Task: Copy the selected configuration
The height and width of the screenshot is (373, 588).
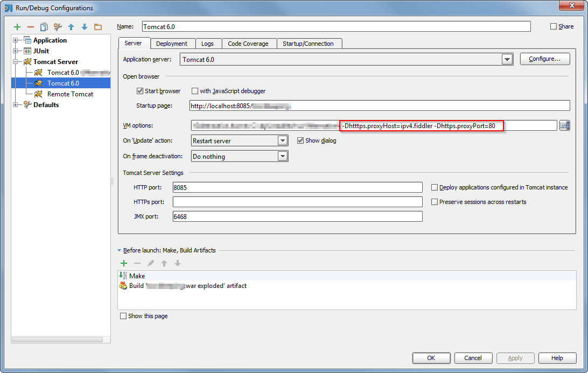Action: click(44, 26)
